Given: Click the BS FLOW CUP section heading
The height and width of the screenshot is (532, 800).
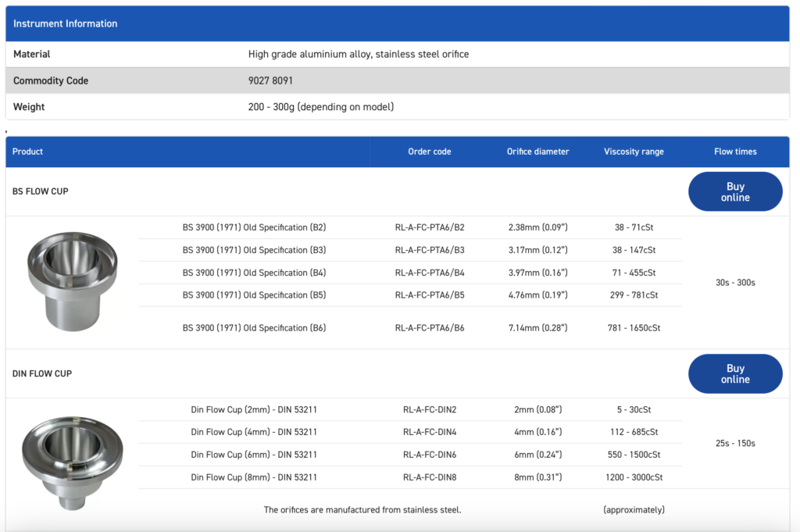Looking at the screenshot, I should pyautogui.click(x=41, y=191).
